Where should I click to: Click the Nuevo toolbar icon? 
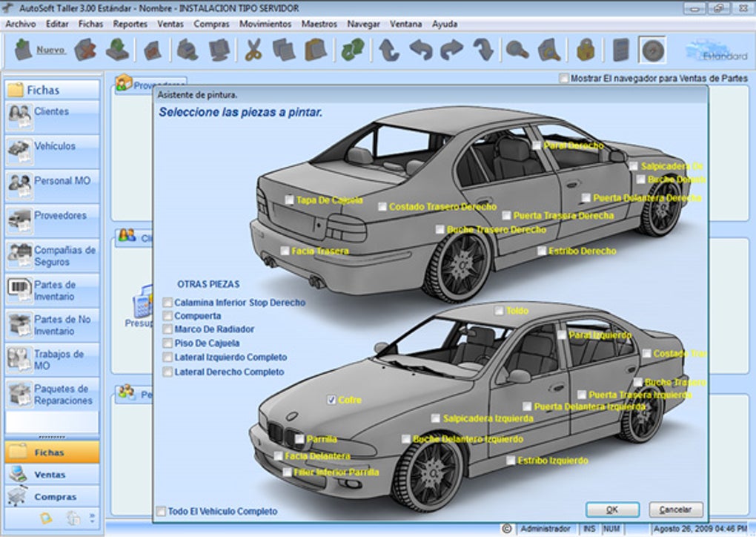click(x=23, y=50)
